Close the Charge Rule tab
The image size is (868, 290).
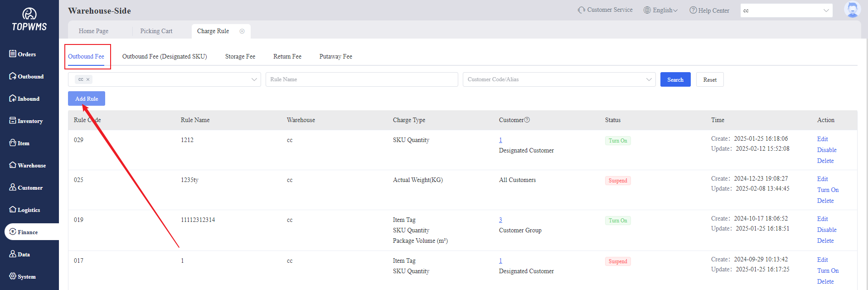click(242, 31)
